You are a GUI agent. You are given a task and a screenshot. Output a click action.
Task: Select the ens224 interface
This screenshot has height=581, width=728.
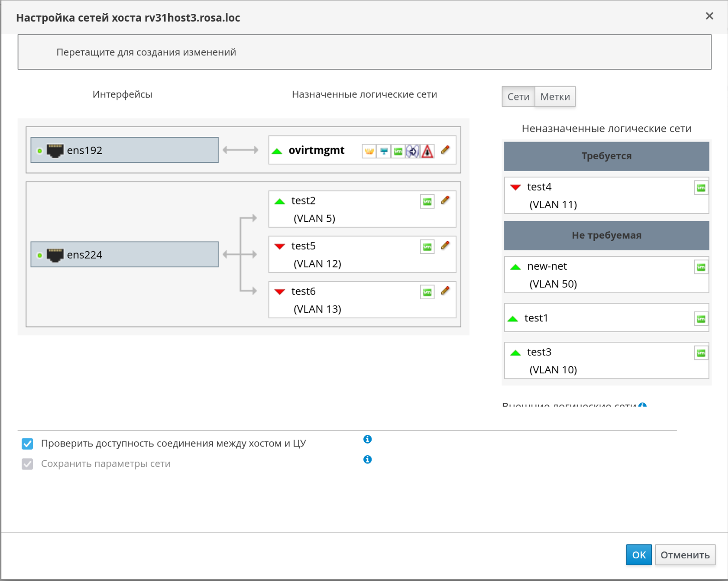point(124,255)
